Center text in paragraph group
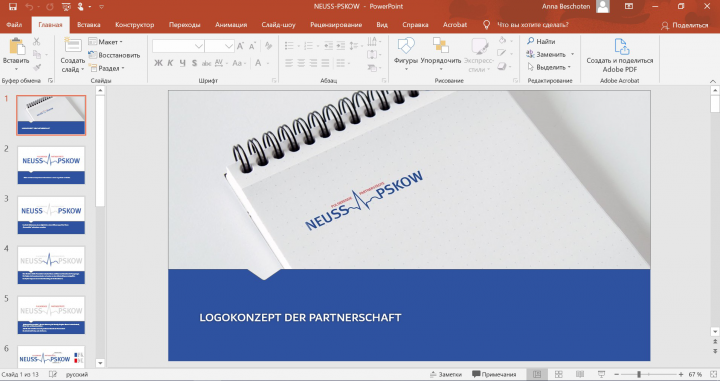The image size is (720, 381). point(301,63)
